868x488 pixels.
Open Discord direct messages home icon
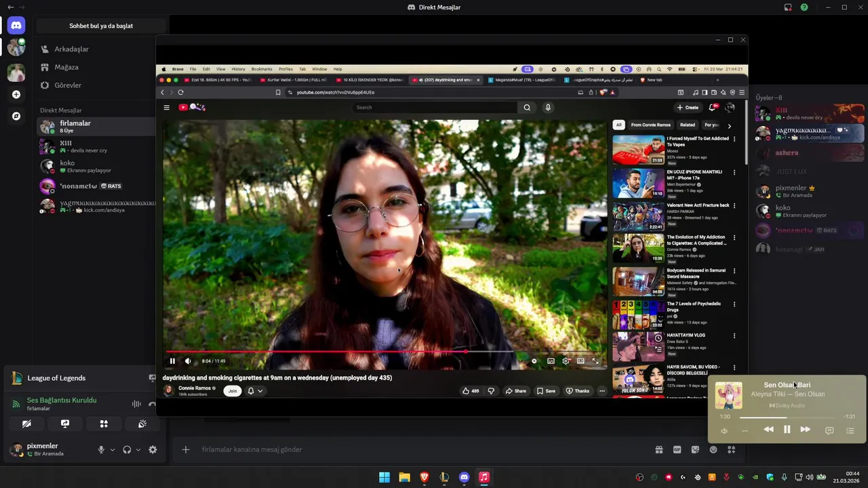[x=16, y=26]
